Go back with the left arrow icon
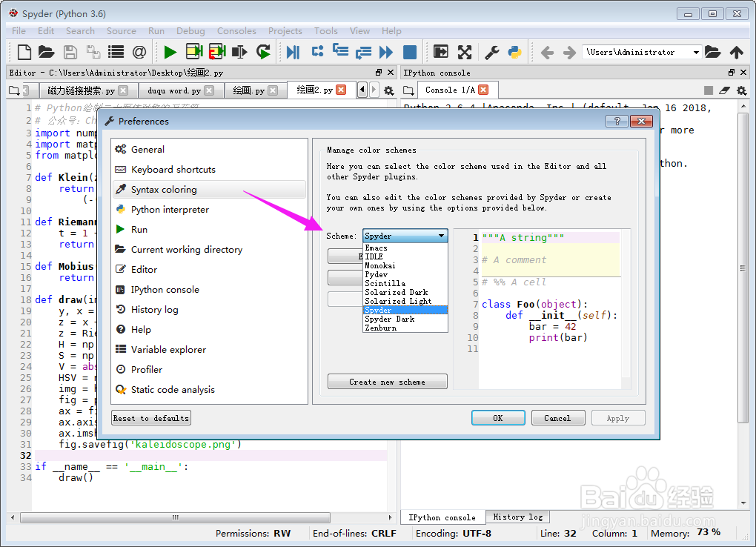Image resolution: width=756 pixels, height=547 pixels. 547,52
